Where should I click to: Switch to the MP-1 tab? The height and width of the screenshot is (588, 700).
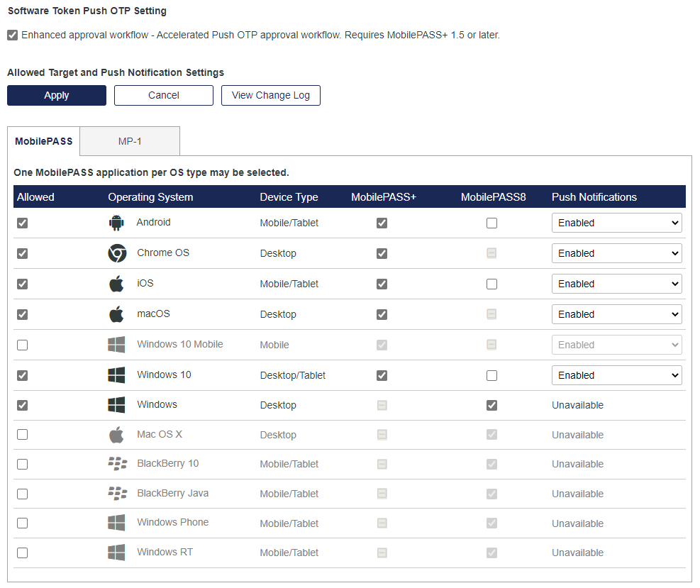pyautogui.click(x=130, y=141)
